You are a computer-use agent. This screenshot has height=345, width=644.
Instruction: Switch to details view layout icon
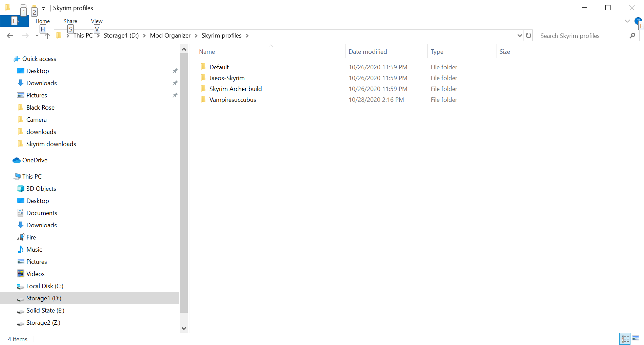coord(625,339)
